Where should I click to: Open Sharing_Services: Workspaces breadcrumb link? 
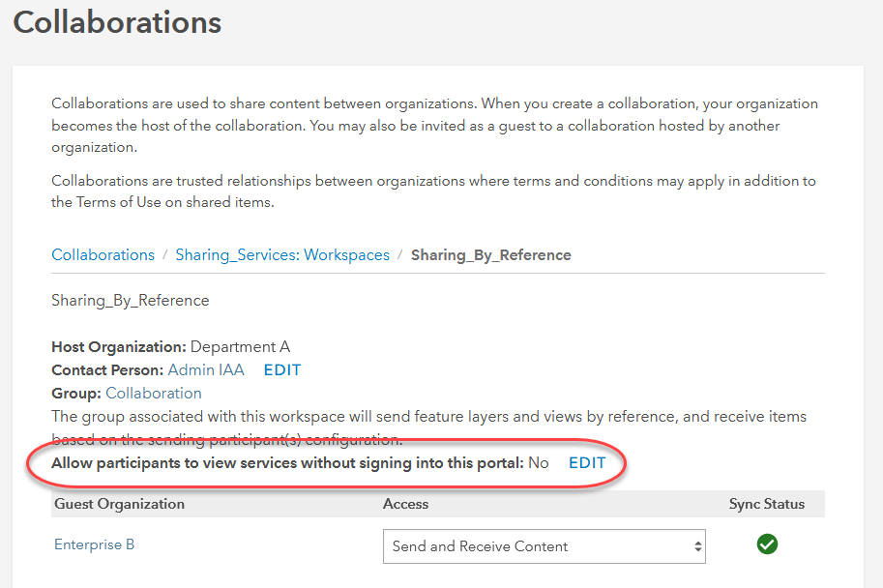(282, 255)
